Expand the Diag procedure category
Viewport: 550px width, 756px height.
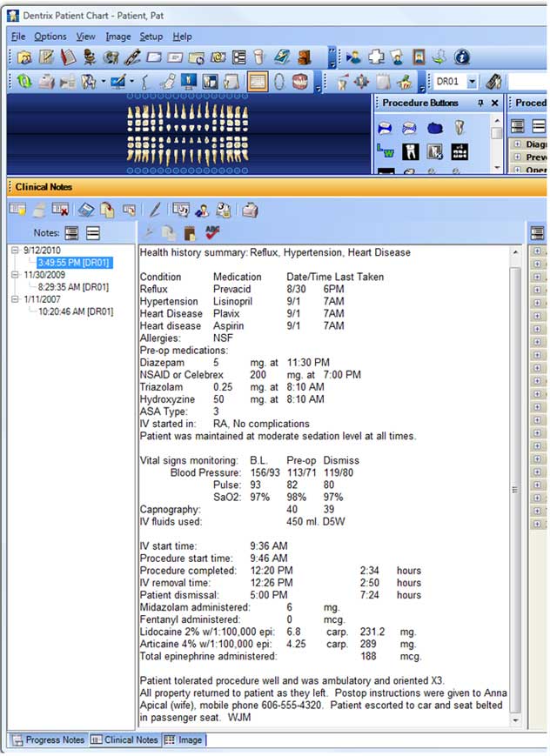(517, 144)
